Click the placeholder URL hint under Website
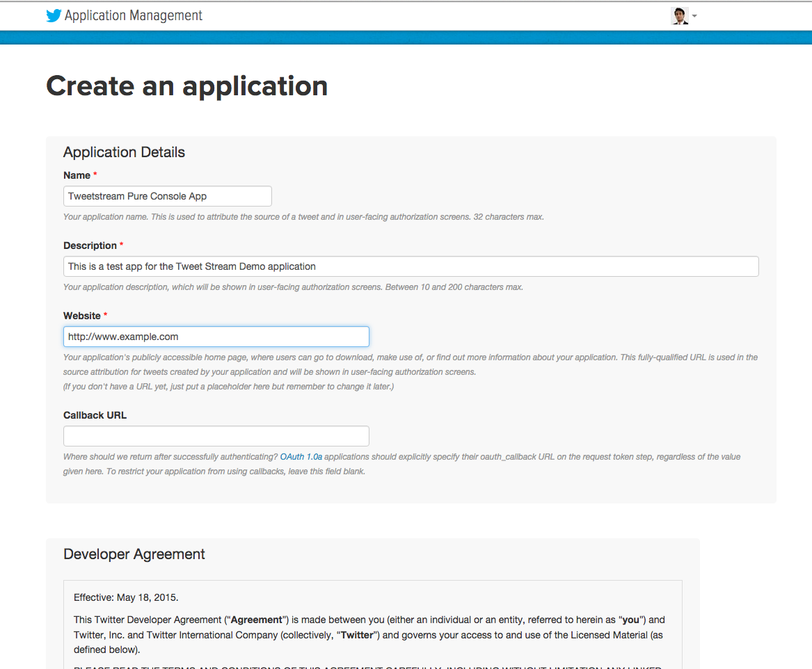The height and width of the screenshot is (669, 812). pyautogui.click(x=228, y=387)
